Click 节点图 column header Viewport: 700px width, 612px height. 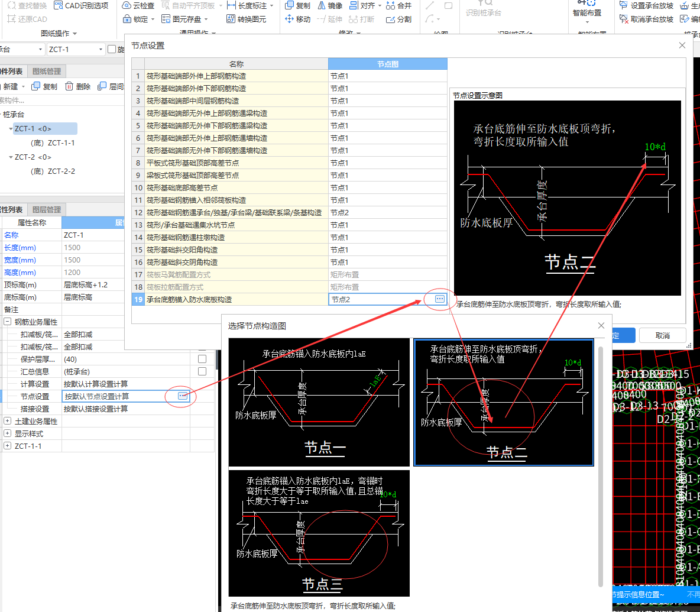point(387,64)
